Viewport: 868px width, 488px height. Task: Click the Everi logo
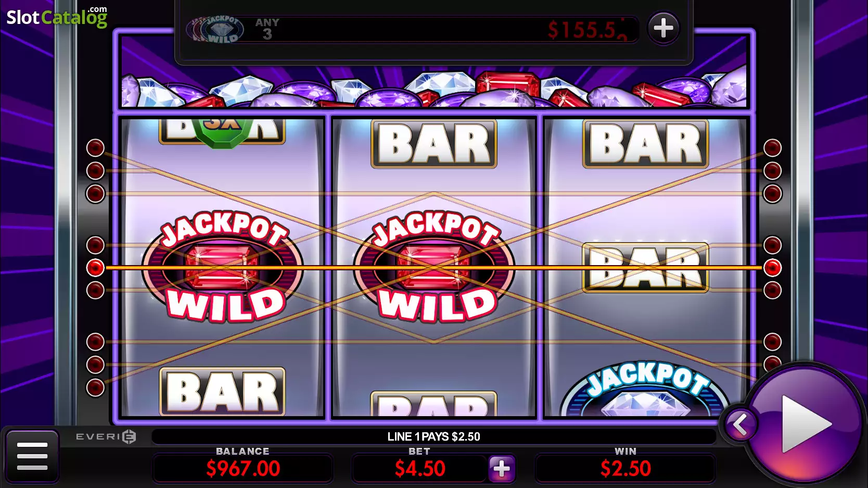[106, 436]
